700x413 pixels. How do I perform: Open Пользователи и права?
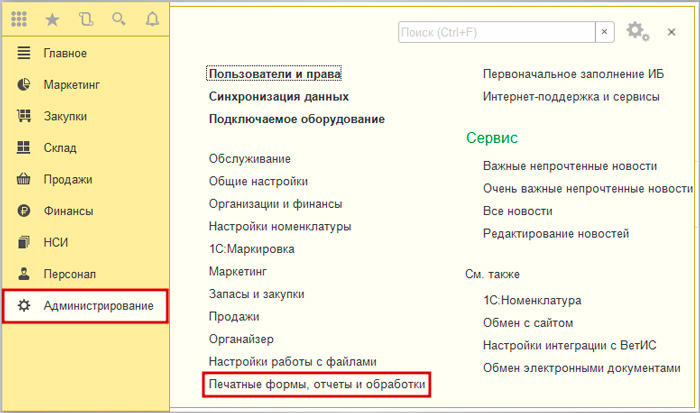point(275,74)
